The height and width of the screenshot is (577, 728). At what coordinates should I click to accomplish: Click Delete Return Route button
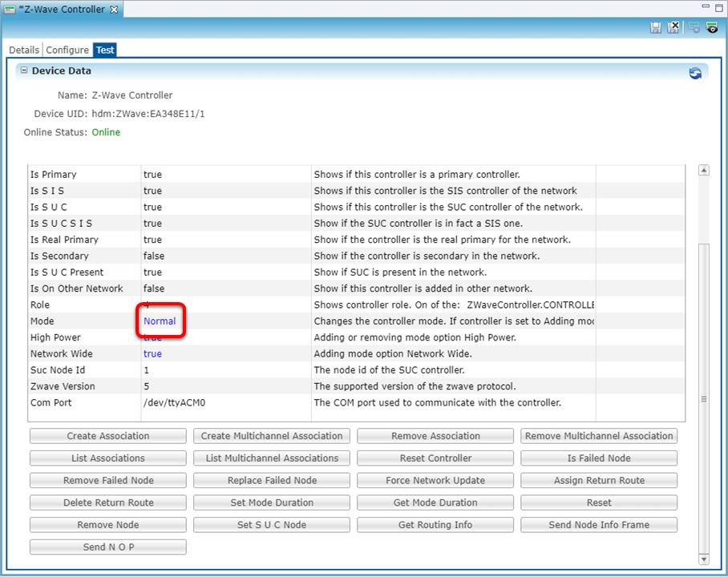pyautogui.click(x=108, y=502)
